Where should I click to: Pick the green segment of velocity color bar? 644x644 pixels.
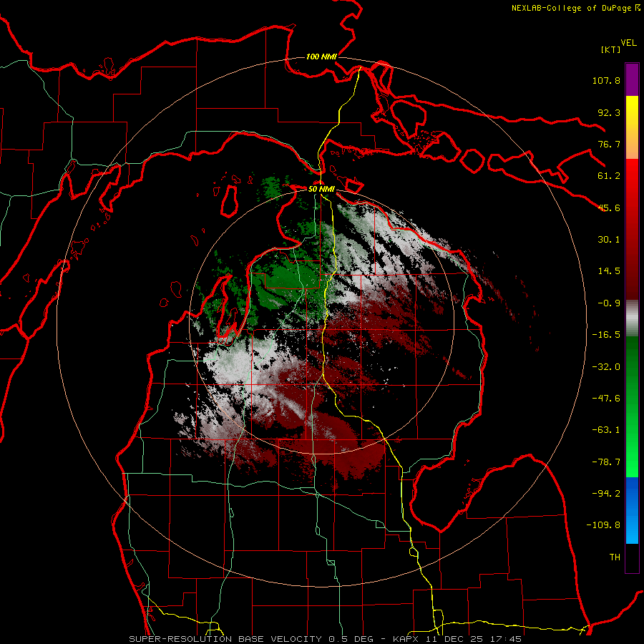tap(632, 406)
